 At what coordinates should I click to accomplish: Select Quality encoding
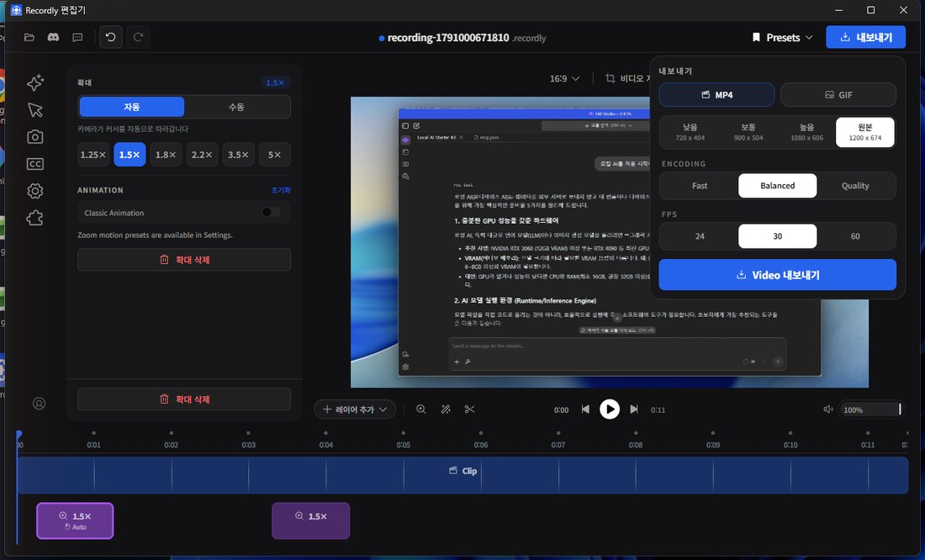(x=855, y=185)
